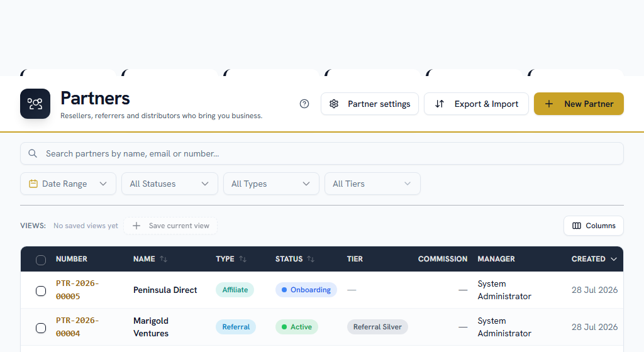Viewport: 644px width, 352px height.
Task: Open the Export & Import menu
Action: pyautogui.click(x=476, y=104)
